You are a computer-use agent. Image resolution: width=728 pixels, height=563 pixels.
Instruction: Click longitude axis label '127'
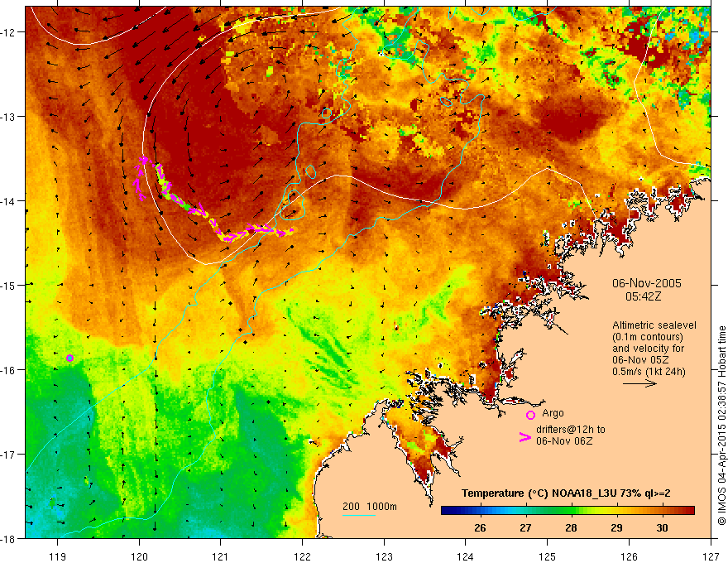711,556
